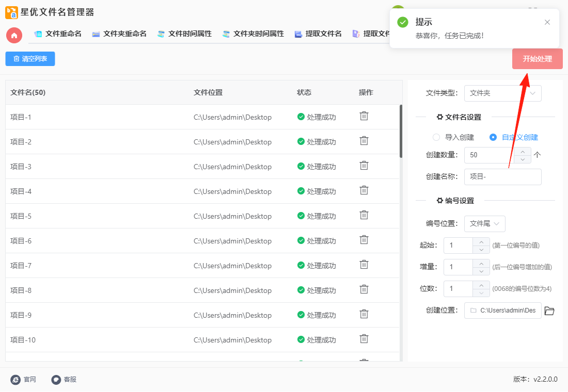
Task: Click the success check icon for 项目-1
Action: point(301,117)
